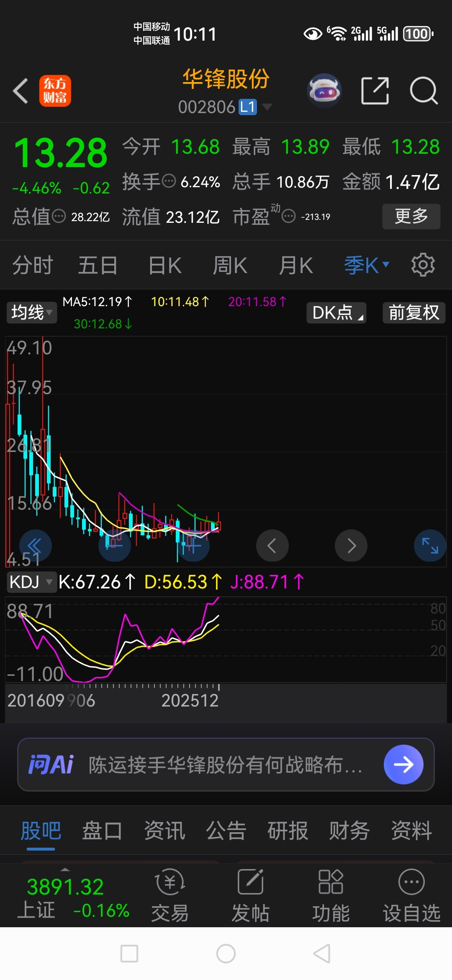The width and height of the screenshot is (452, 980).
Task: Select the 股吧 tab
Action: (41, 830)
